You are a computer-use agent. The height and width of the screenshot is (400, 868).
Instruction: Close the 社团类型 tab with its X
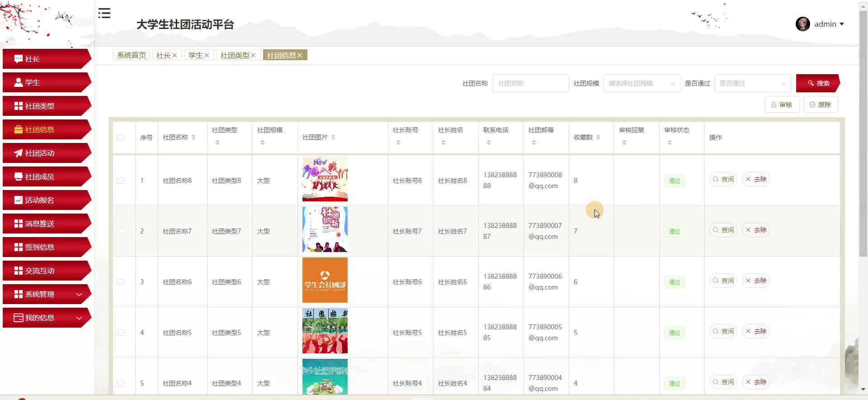pyautogui.click(x=253, y=55)
